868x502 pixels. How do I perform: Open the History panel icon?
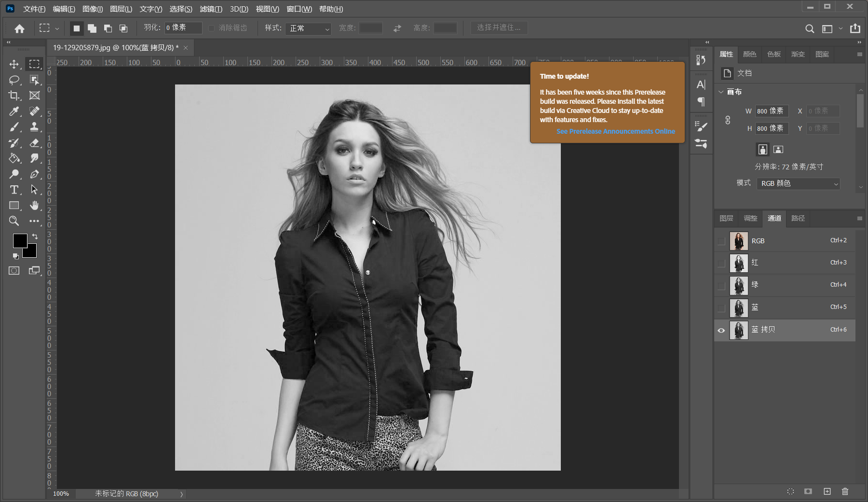point(701,60)
